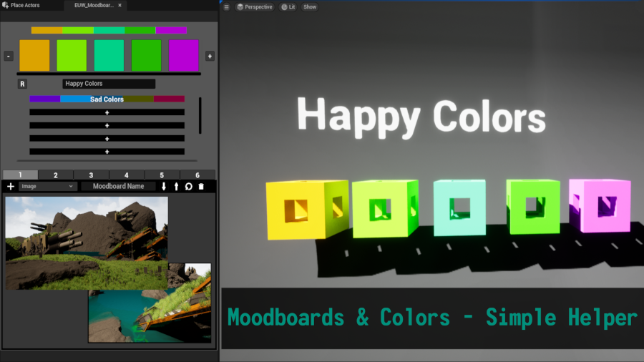Click the refresh icon in moodboard toolbar

pos(188,186)
